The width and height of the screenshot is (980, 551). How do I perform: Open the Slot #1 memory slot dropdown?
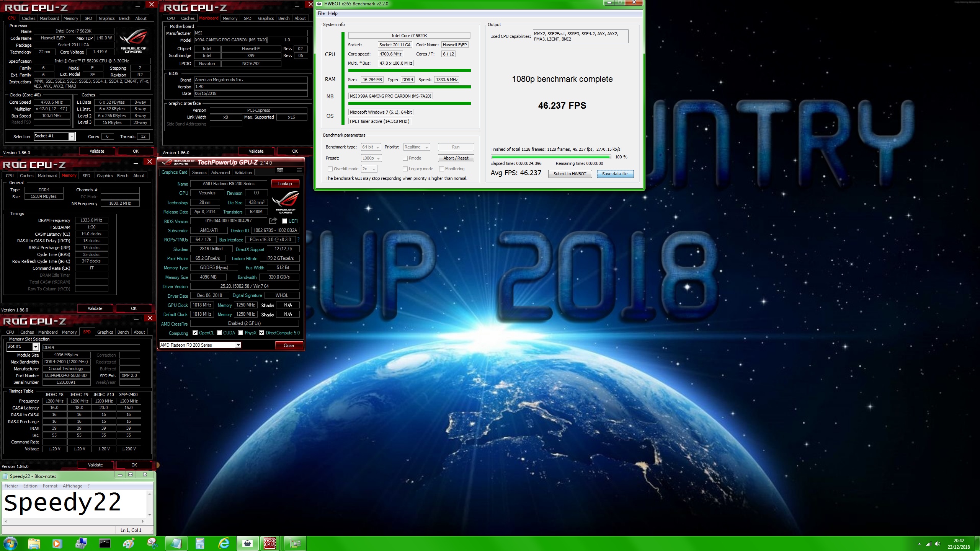23,347
